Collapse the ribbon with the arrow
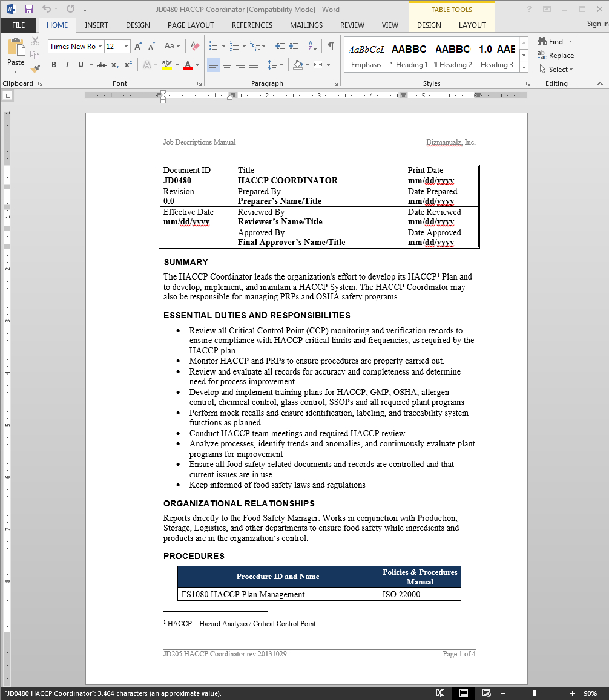The image size is (609, 700). point(600,83)
